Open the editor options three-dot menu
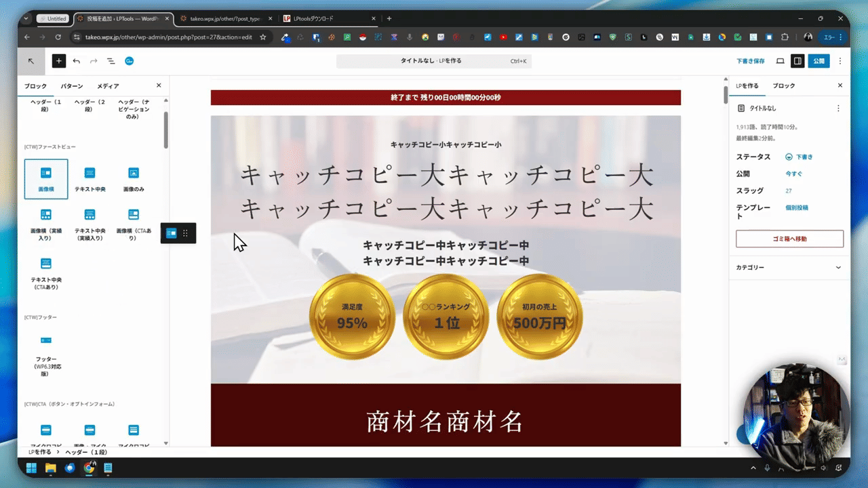Screen dimensions: 868x488 [x=840, y=61]
